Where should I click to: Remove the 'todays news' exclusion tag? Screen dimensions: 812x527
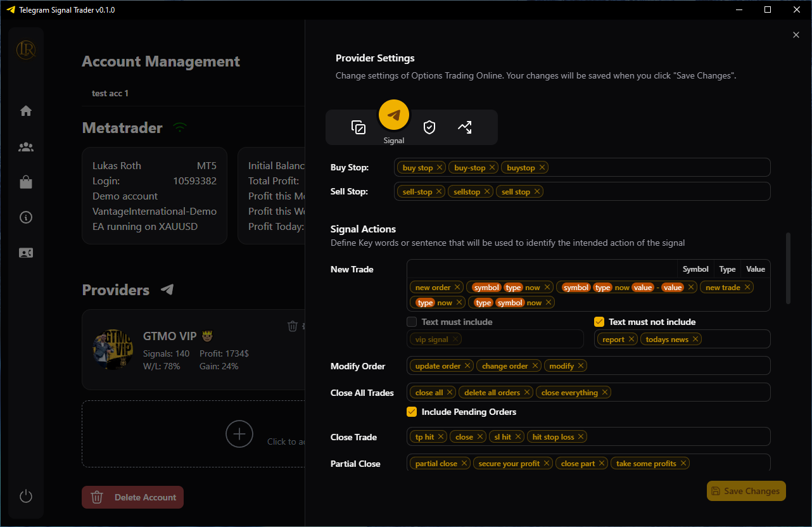695,340
